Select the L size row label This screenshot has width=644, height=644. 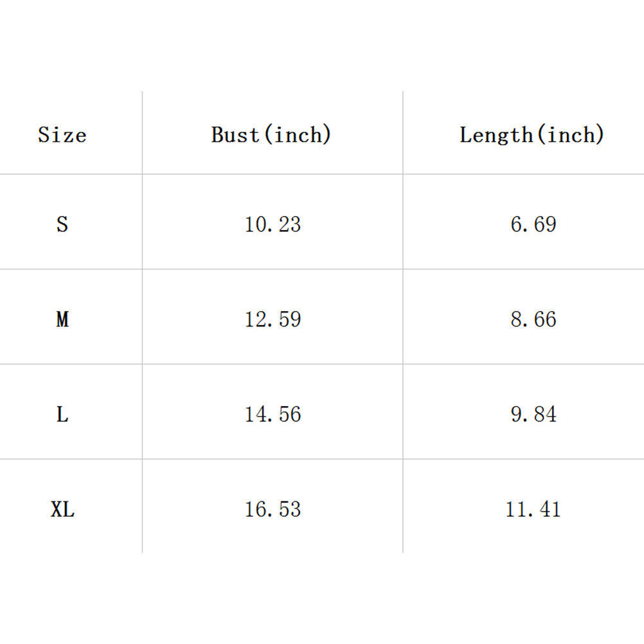pos(62,415)
